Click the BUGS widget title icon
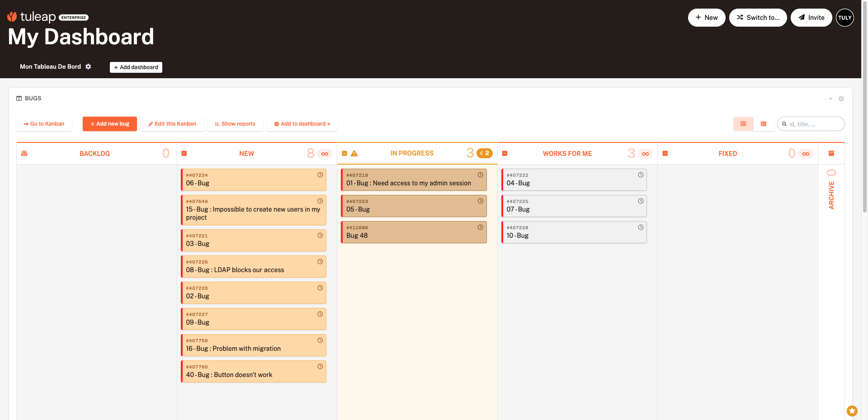Image resolution: width=868 pixels, height=420 pixels. coord(19,98)
